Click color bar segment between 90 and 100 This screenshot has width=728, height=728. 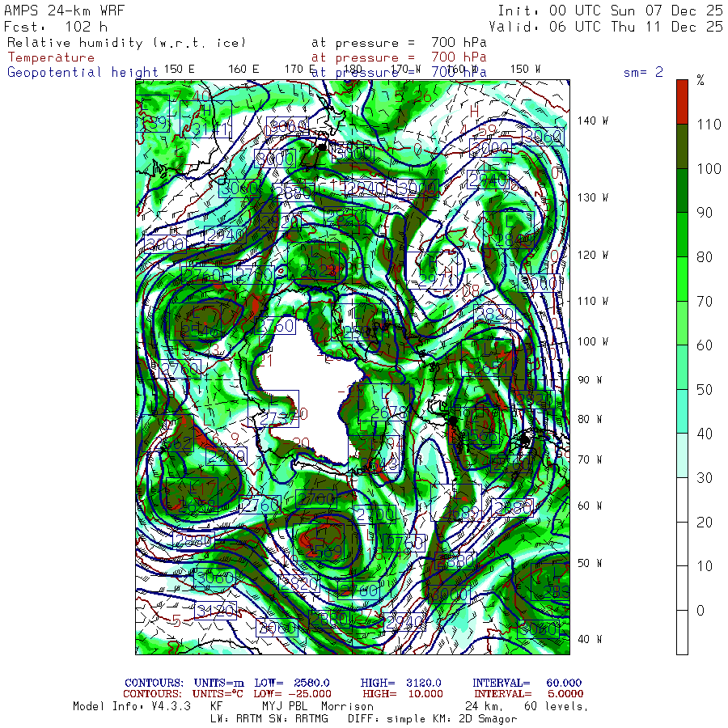tap(682, 190)
